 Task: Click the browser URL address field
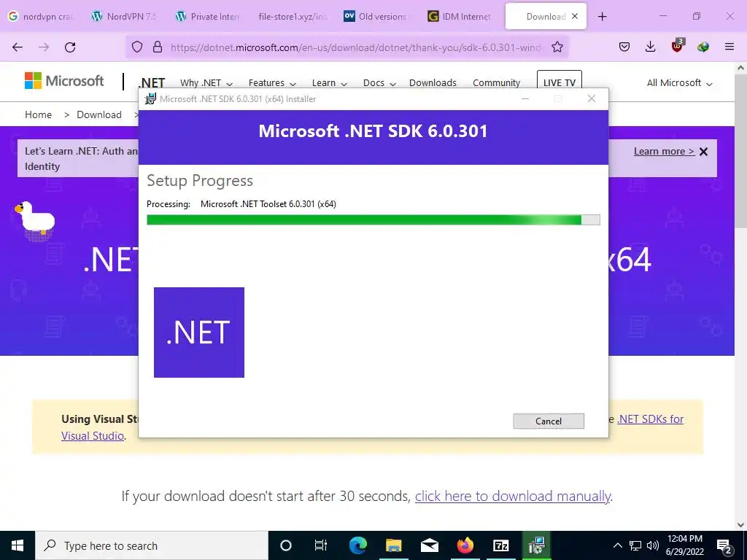tap(355, 47)
